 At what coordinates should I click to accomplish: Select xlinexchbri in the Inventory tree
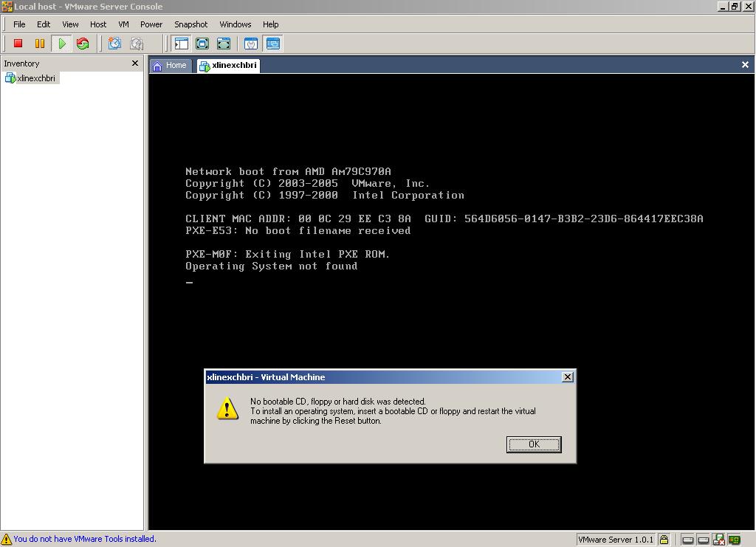35,78
